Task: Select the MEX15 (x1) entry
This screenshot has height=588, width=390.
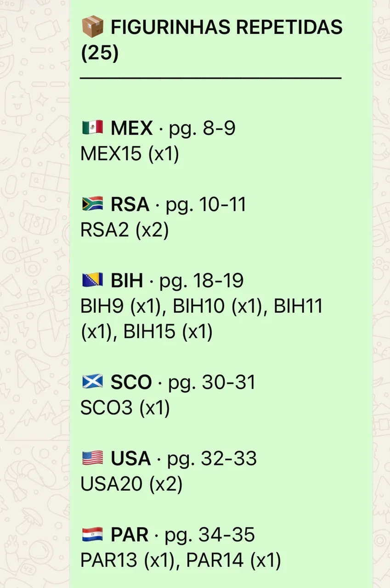Action: 130,154
